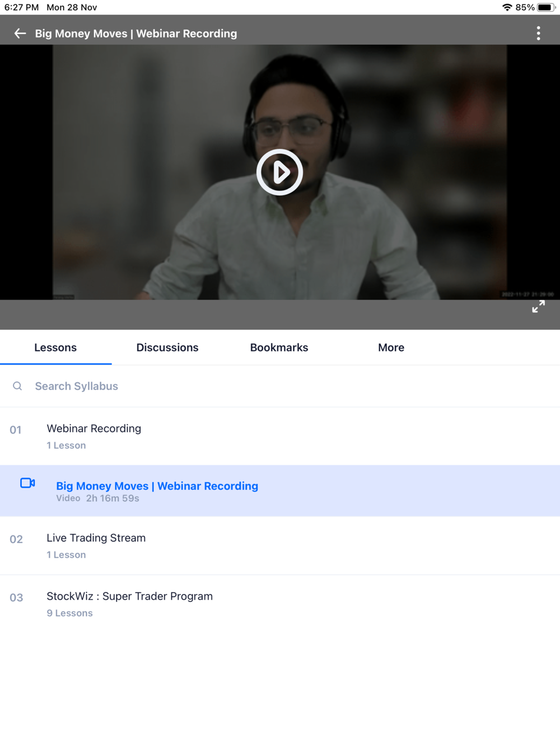Click the section number 03
Image resolution: width=560 pixels, height=747 pixels.
[x=16, y=597]
